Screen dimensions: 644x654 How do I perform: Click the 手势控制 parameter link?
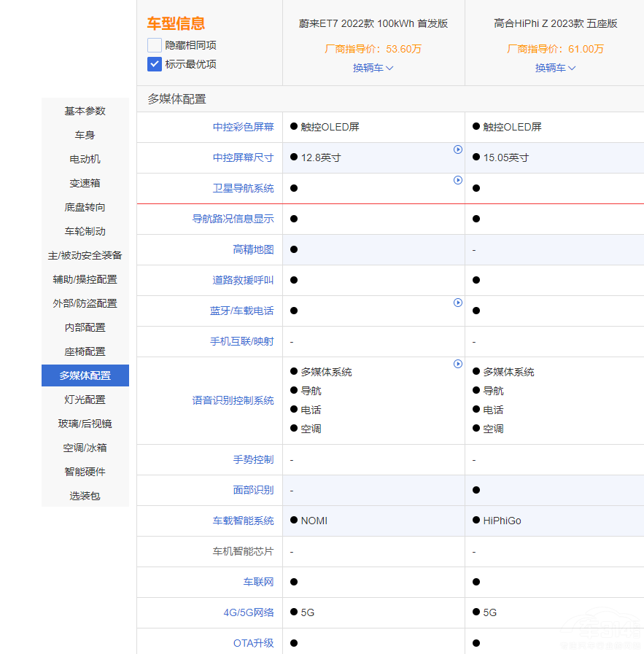(x=253, y=459)
